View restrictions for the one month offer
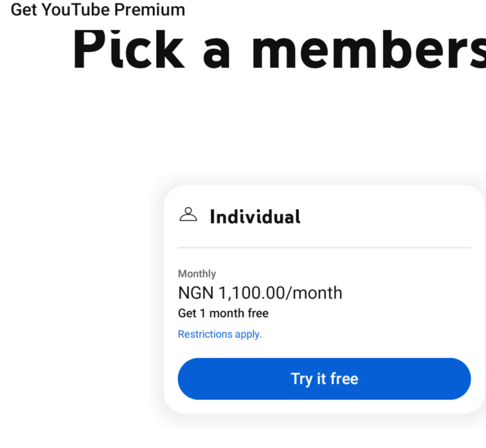This screenshot has height=448, width=486. click(220, 334)
